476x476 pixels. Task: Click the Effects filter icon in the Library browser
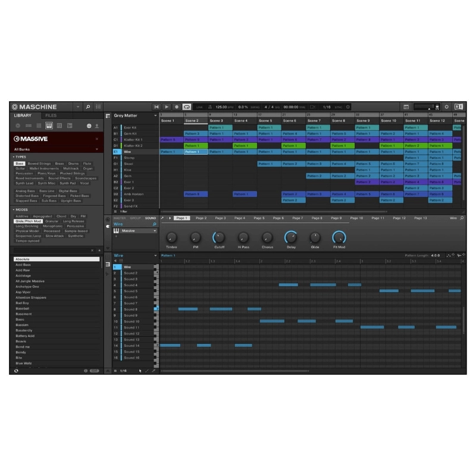point(60,126)
